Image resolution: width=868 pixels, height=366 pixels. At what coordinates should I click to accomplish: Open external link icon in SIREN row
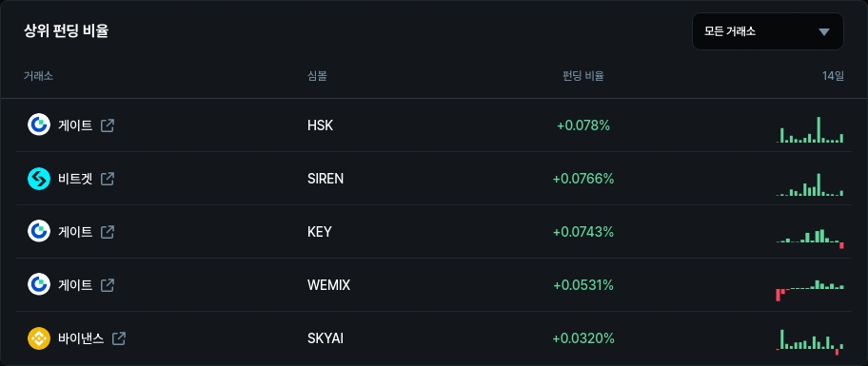pyautogui.click(x=108, y=179)
